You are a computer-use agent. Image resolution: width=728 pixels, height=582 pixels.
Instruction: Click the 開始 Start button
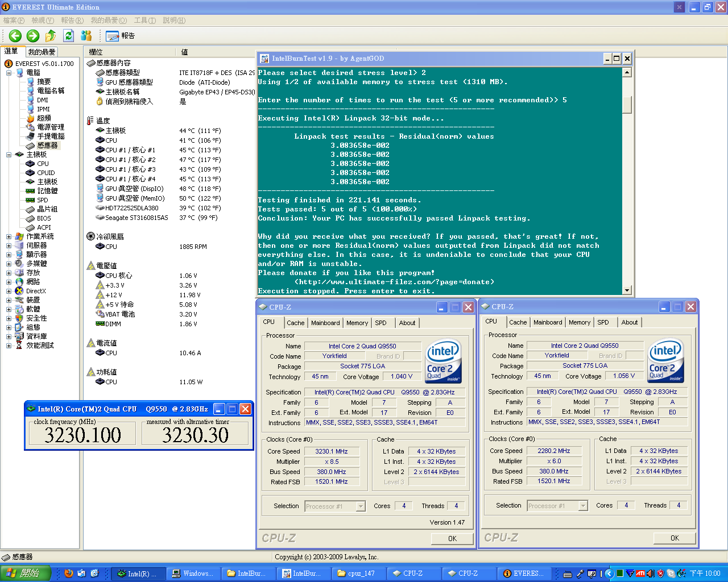(26, 573)
